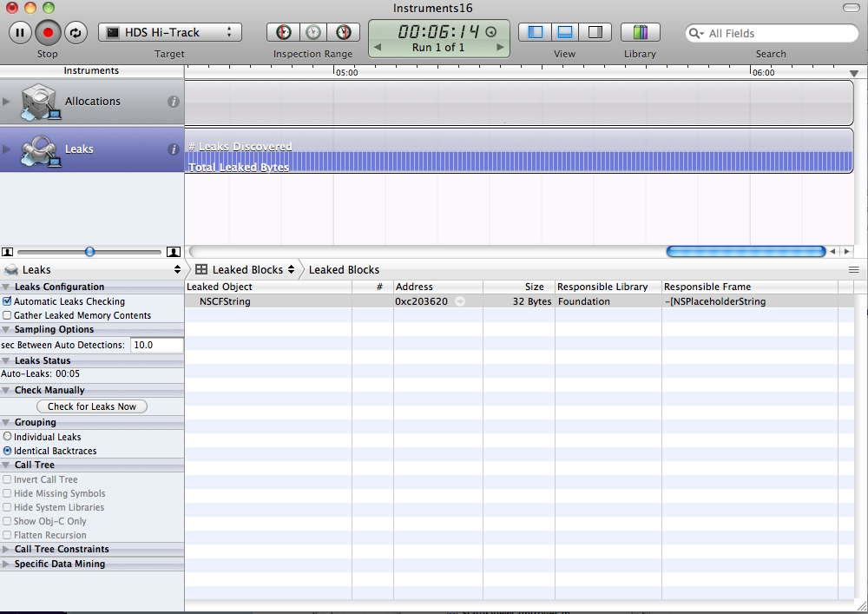Expand the Allocations instrument row
Viewport: 868px width, 614px height.
(x=8, y=102)
